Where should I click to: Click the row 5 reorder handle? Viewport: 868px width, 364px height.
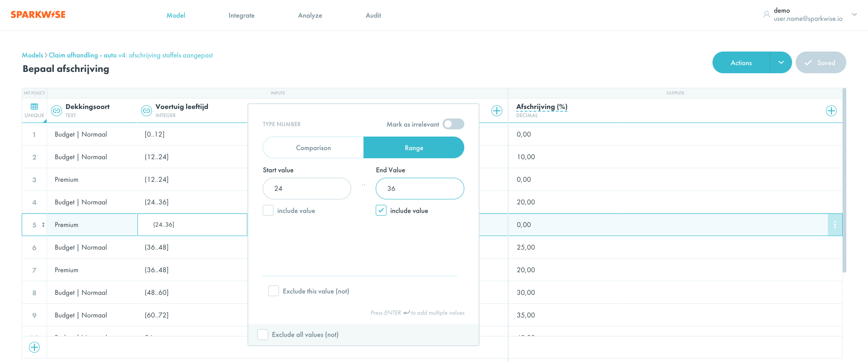click(43, 225)
